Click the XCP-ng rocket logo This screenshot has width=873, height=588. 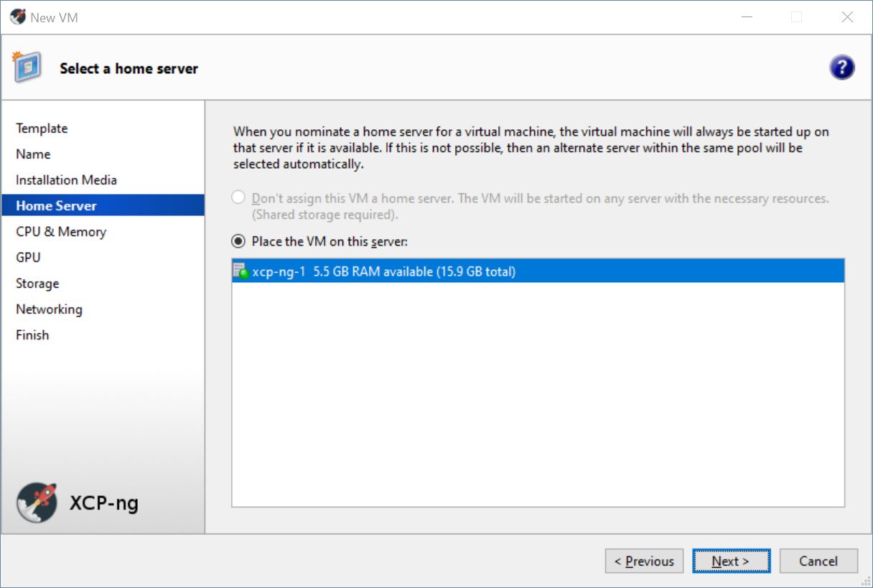pos(37,503)
